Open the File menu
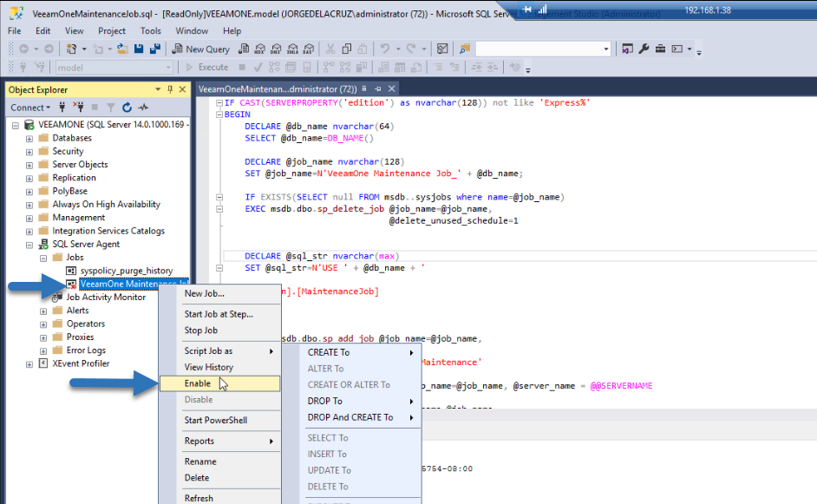 (15, 30)
